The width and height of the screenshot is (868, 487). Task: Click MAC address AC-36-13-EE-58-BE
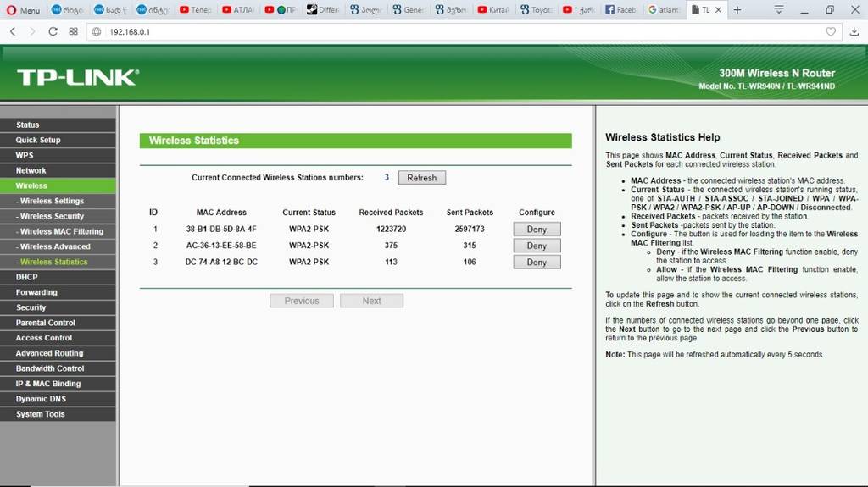click(x=221, y=245)
